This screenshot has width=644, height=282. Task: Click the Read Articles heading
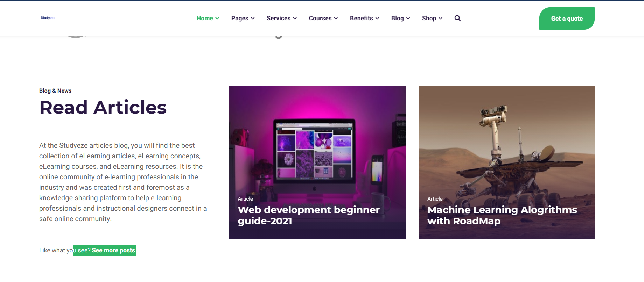[x=103, y=107]
